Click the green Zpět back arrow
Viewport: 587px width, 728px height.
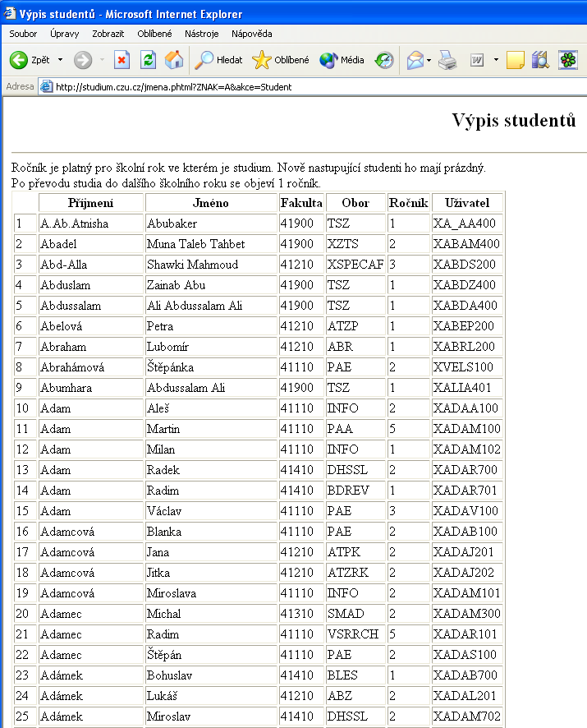click(x=19, y=60)
